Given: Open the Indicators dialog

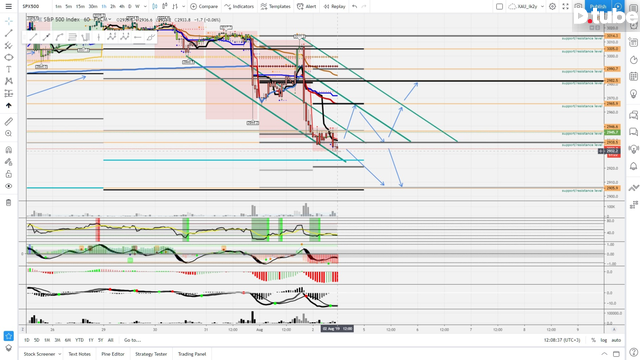Looking at the screenshot, I should tap(239, 7).
